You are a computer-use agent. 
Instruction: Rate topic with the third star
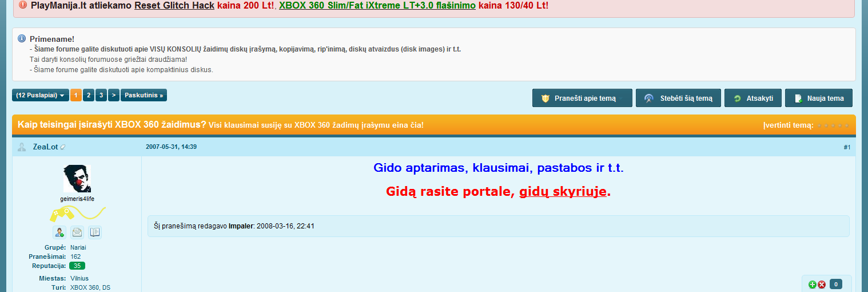833,125
